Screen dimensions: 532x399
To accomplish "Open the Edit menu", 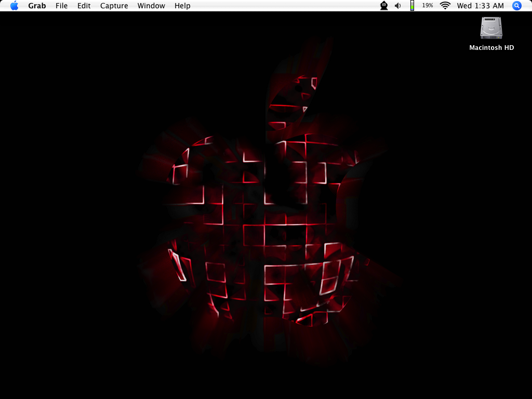I will pos(84,6).
